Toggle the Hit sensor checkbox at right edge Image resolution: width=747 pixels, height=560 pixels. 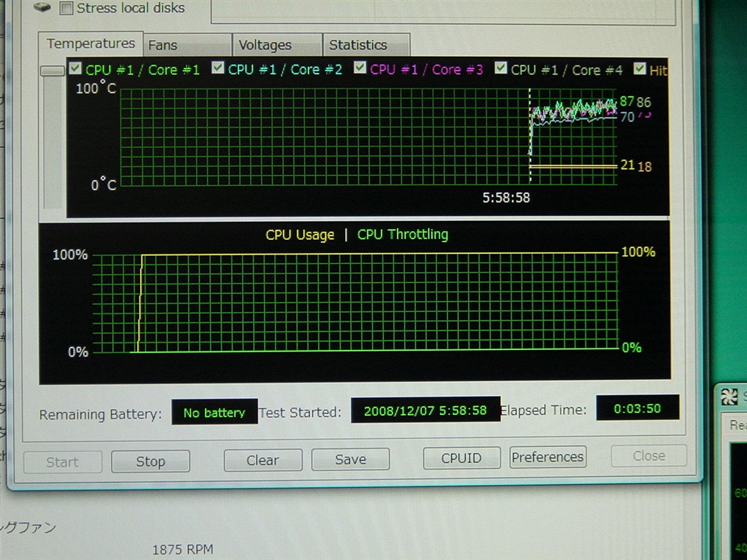(640, 69)
